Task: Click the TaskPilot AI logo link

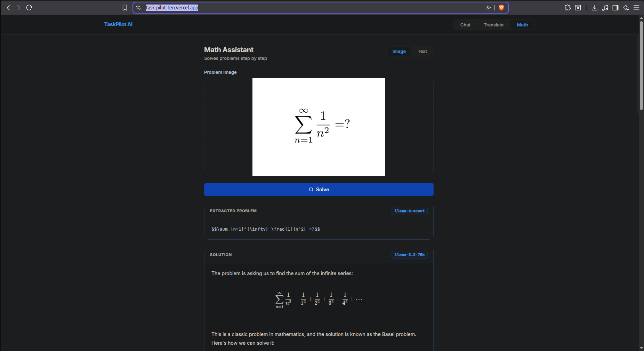Action: [118, 24]
